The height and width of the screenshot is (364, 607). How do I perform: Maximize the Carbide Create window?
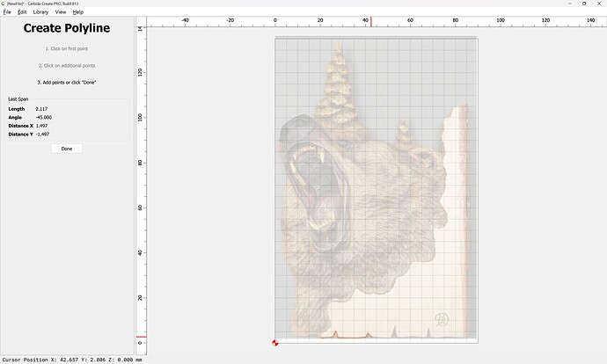pos(584,4)
